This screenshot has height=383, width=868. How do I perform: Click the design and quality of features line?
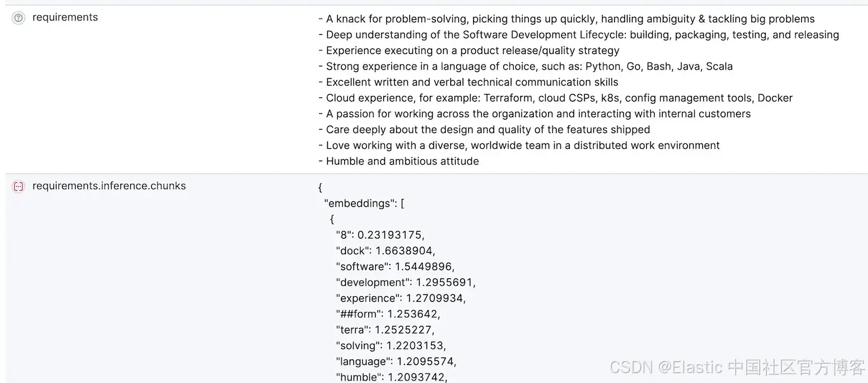[484, 130]
